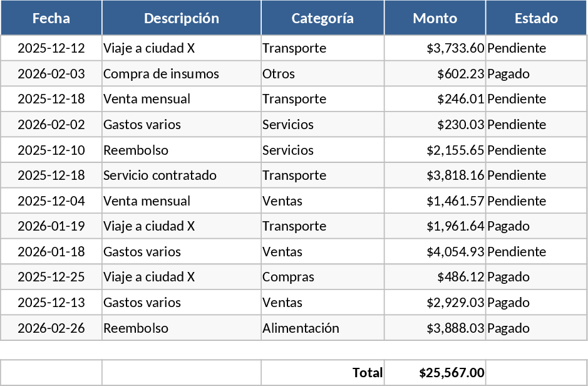
Task: Select the date cell 2025-12-12
Action: (51, 48)
